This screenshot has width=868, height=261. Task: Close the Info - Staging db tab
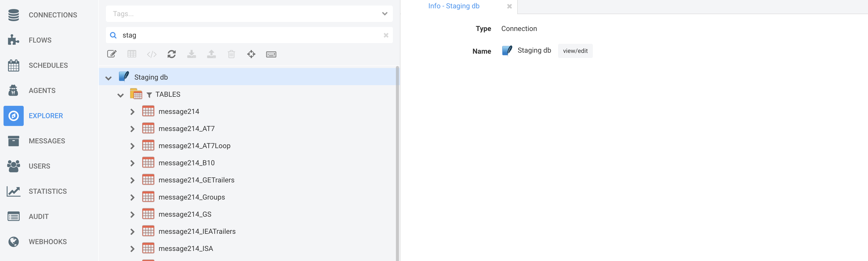(x=509, y=6)
